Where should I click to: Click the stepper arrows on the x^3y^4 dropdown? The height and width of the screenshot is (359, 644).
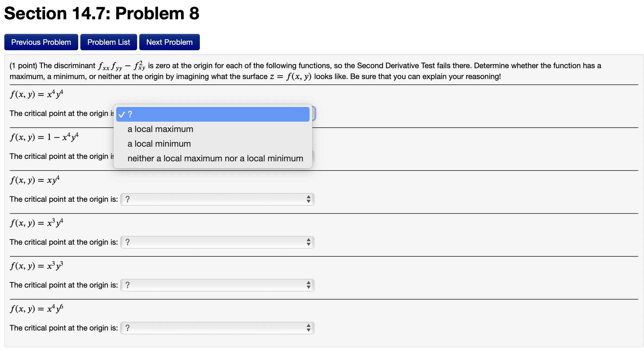[x=308, y=242]
